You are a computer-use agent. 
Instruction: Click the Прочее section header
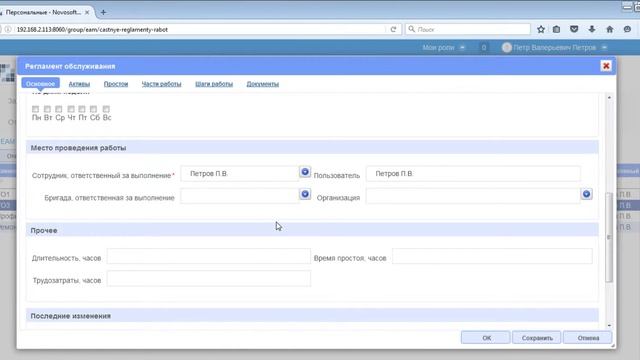pos(312,230)
